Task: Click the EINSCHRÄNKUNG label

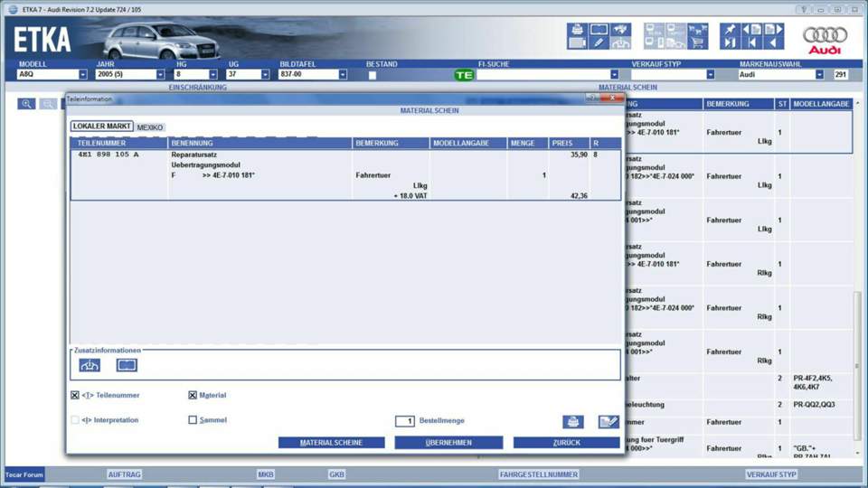Action: click(198, 88)
